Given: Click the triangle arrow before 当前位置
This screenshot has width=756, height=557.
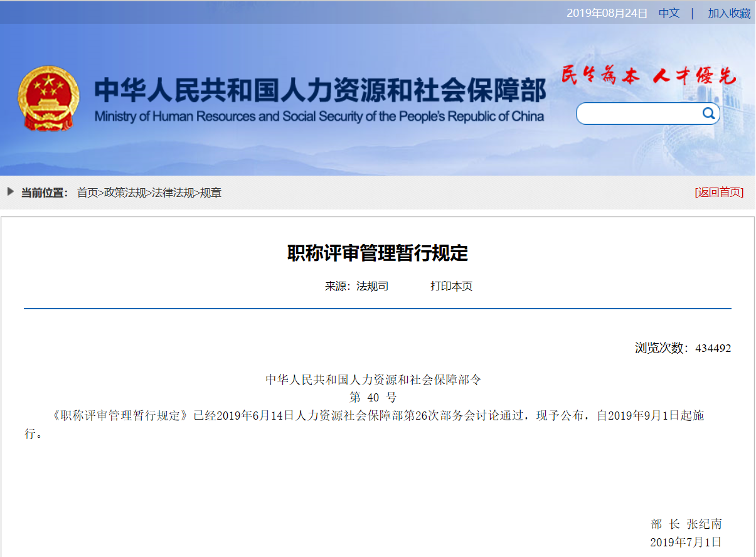Looking at the screenshot, I should (x=11, y=192).
